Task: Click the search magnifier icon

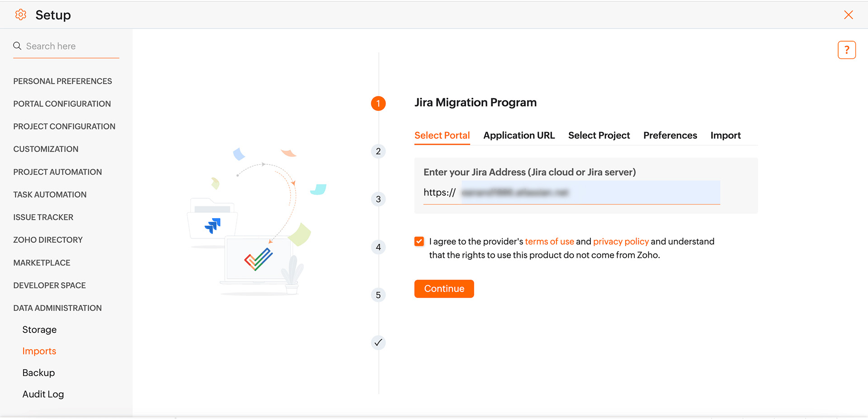Action: point(17,46)
